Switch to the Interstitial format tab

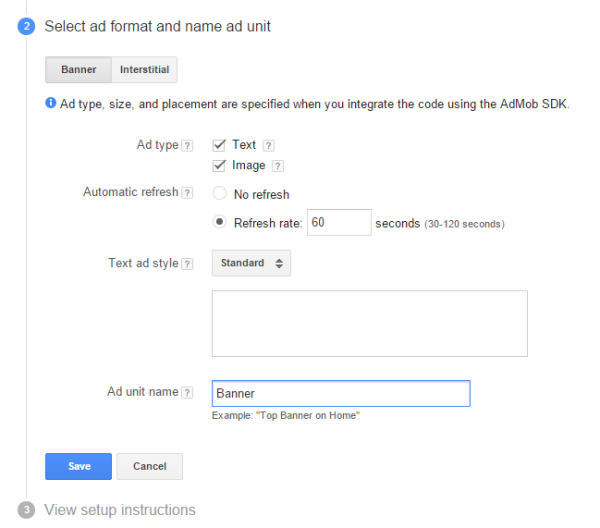[x=144, y=70]
